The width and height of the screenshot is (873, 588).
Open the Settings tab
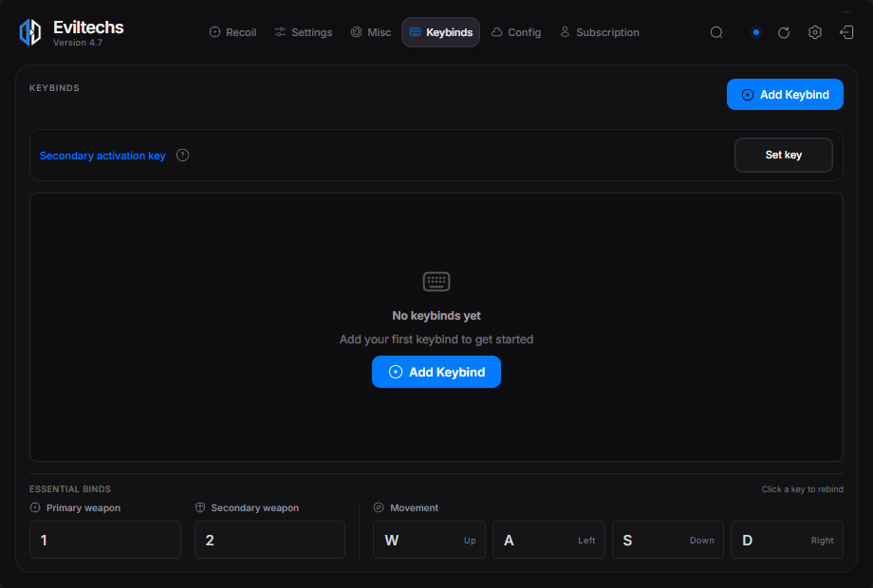pyautogui.click(x=304, y=32)
